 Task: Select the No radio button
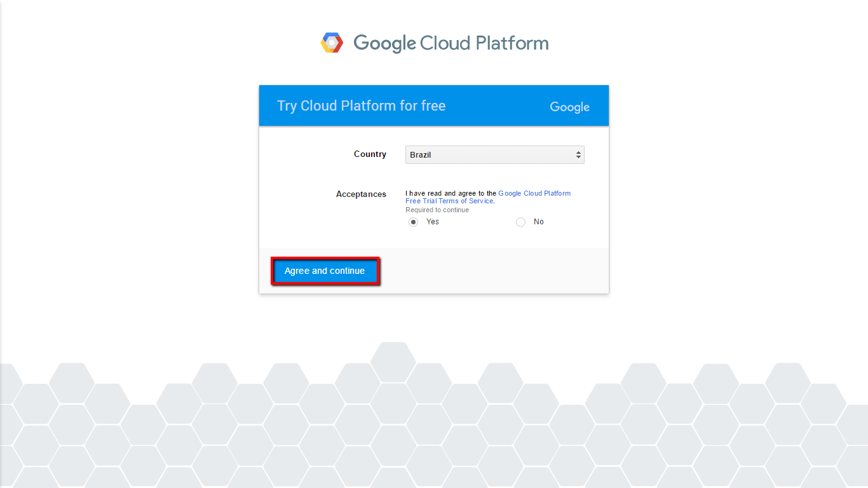[521, 222]
